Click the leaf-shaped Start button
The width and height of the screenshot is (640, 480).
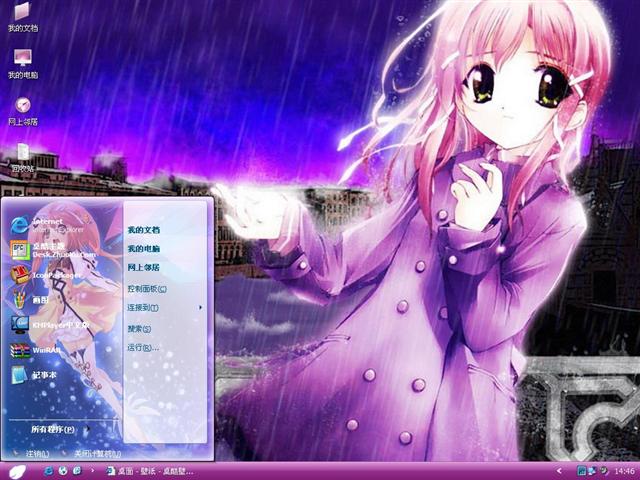click(17, 471)
